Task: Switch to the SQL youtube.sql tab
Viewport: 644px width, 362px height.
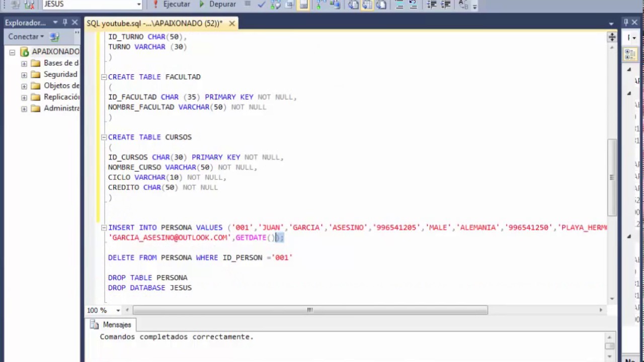Action: pos(154,23)
